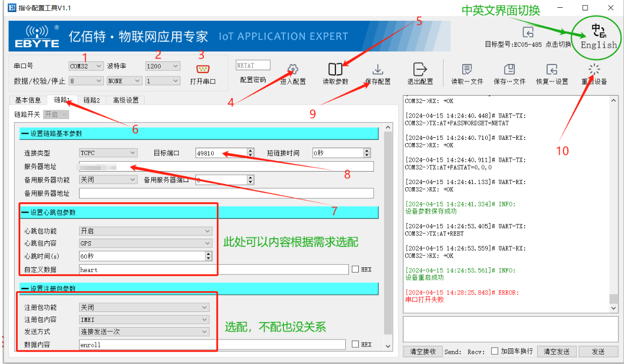Click the log panel vertical scrollbar
This screenshot has height=364, width=624.
[614, 299]
